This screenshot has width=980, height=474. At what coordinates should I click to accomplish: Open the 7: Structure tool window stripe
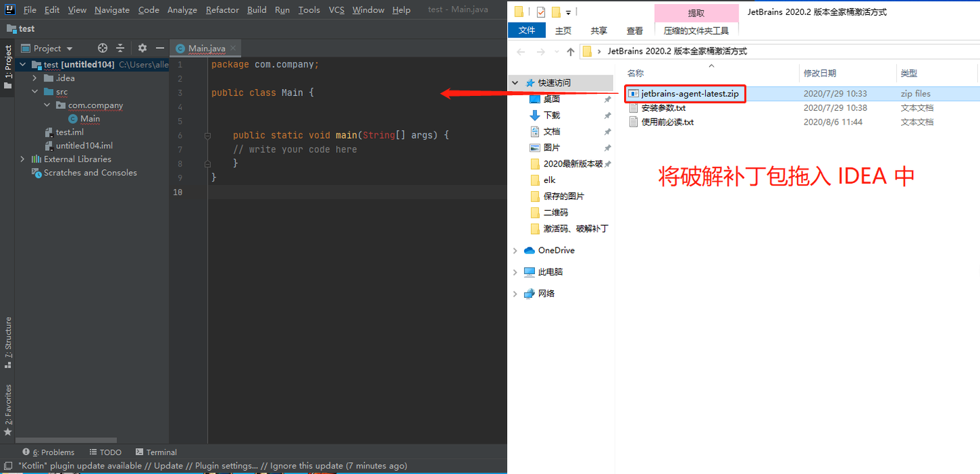click(8, 342)
